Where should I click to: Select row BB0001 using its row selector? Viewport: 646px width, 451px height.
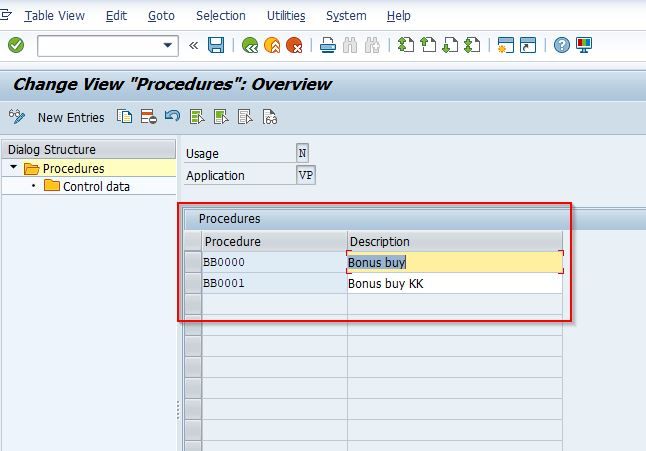pyautogui.click(x=193, y=283)
